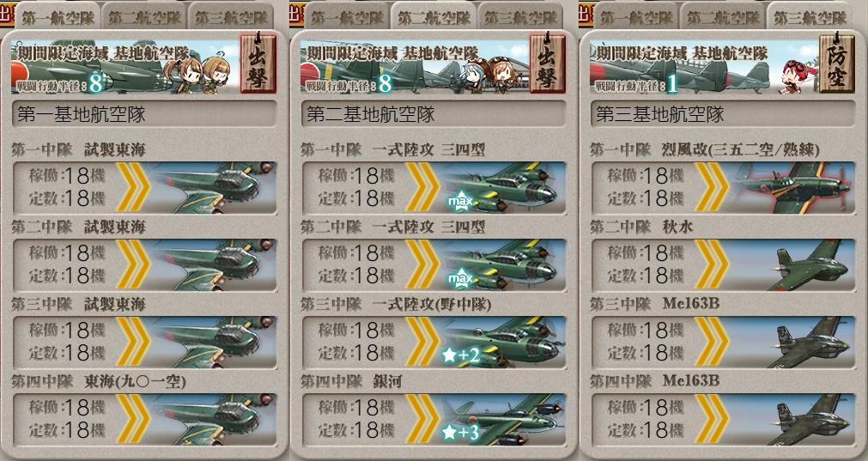Expand the yellow chevrons on 第二中隊 試製東海
Screen dimensions: 868x461
[x=133, y=265]
